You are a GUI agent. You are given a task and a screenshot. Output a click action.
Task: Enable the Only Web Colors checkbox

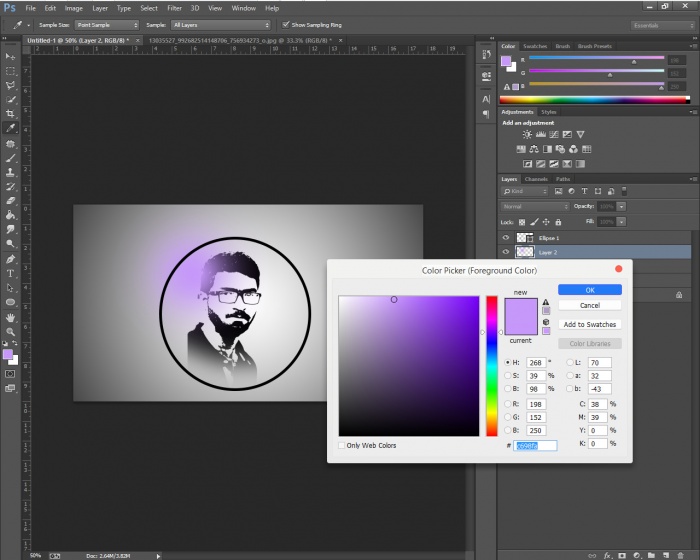point(343,445)
